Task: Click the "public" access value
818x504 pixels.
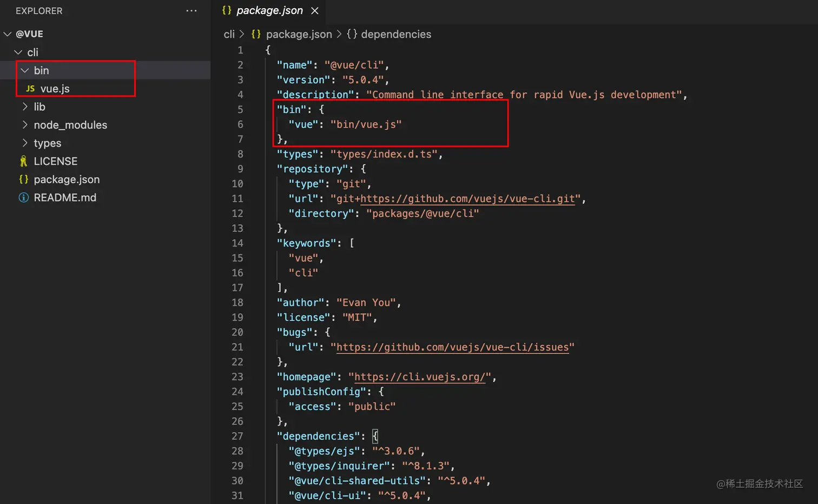Action: (x=372, y=407)
